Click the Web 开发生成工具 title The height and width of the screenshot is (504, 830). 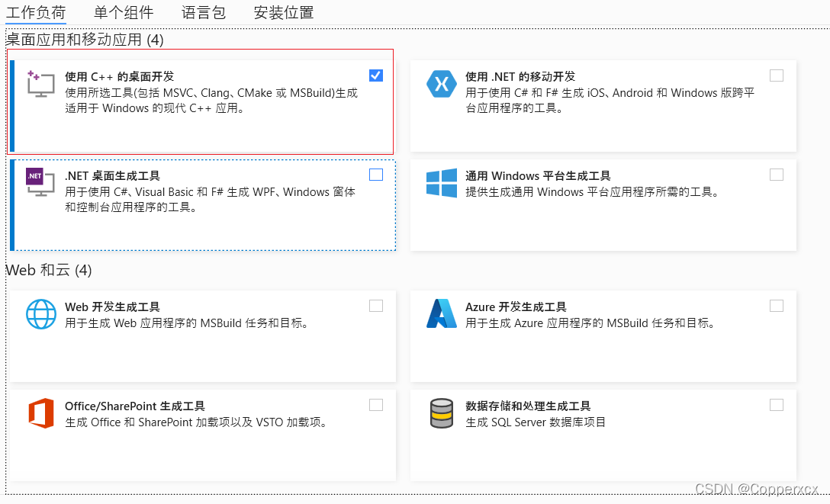pyautogui.click(x=112, y=307)
